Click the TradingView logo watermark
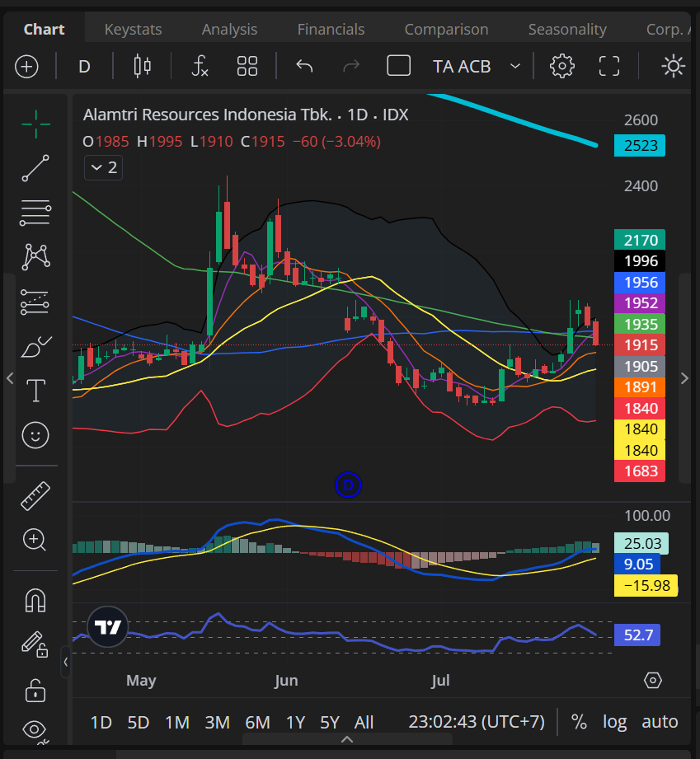This screenshot has width=700, height=759. (107, 626)
